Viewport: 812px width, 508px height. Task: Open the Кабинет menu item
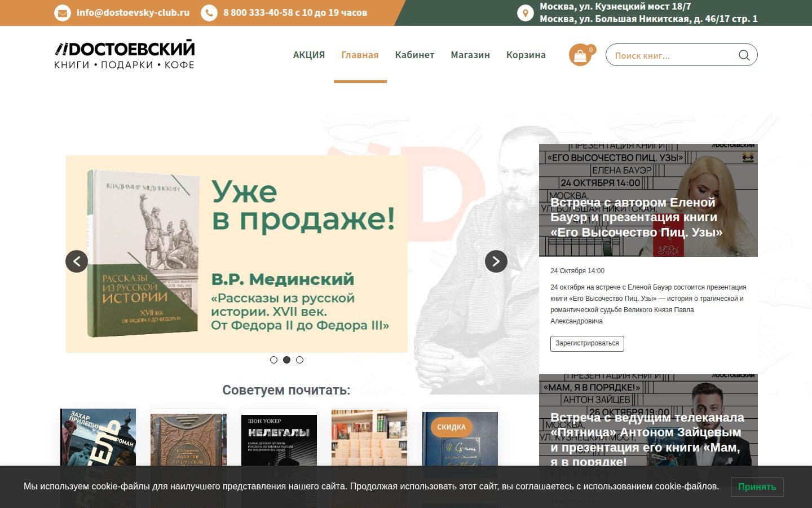click(414, 55)
